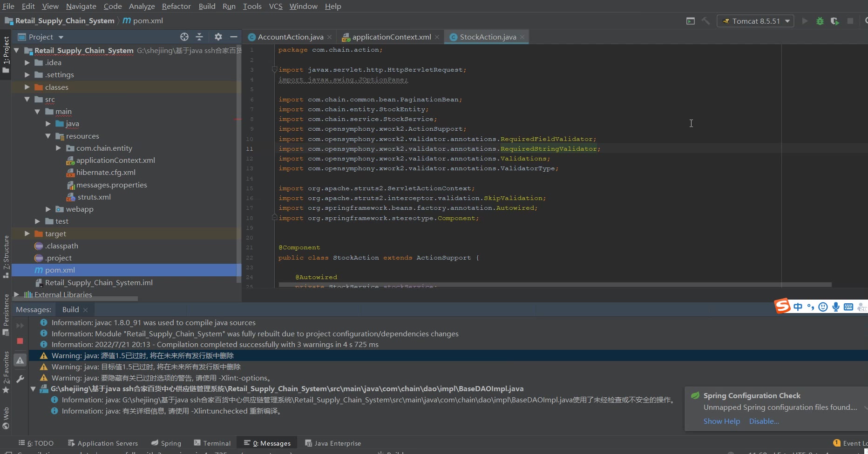Image resolution: width=868 pixels, height=454 pixels.
Task: Expand the target folder in project tree
Action: coord(27,234)
